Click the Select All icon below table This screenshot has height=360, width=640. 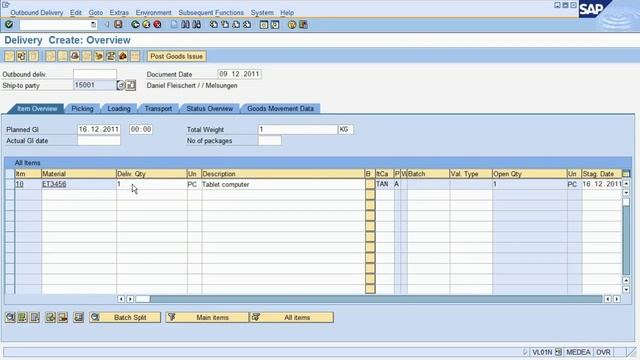[x=22, y=317]
